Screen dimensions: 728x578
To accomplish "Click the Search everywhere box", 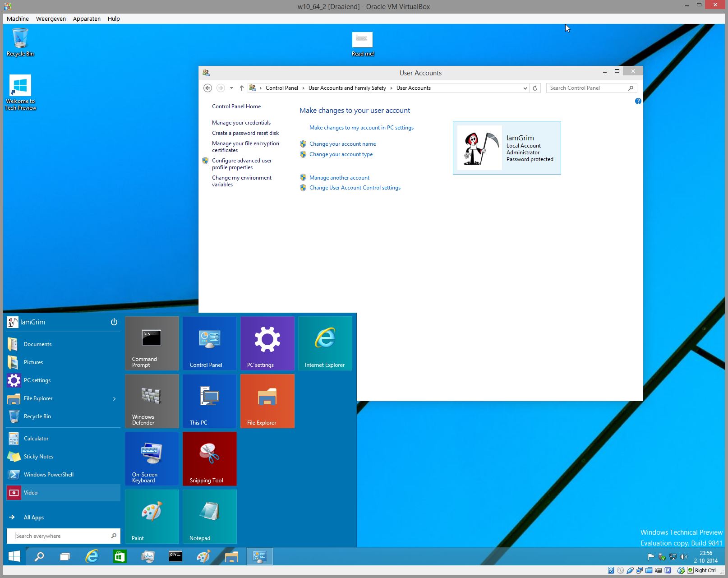I will (x=64, y=536).
